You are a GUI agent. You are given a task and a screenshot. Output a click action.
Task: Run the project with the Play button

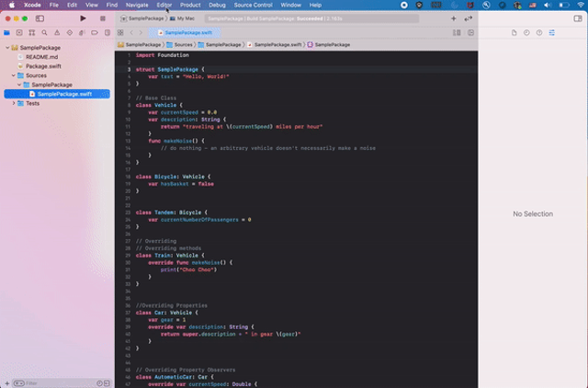[83, 18]
